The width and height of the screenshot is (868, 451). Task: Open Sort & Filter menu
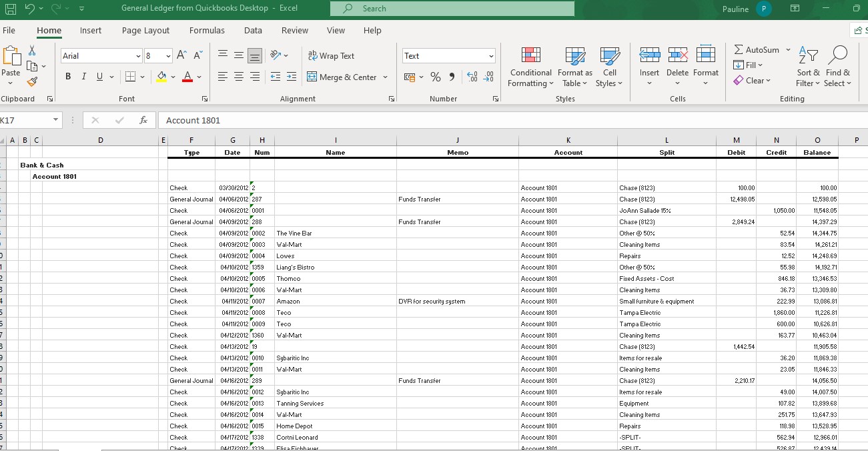point(808,67)
